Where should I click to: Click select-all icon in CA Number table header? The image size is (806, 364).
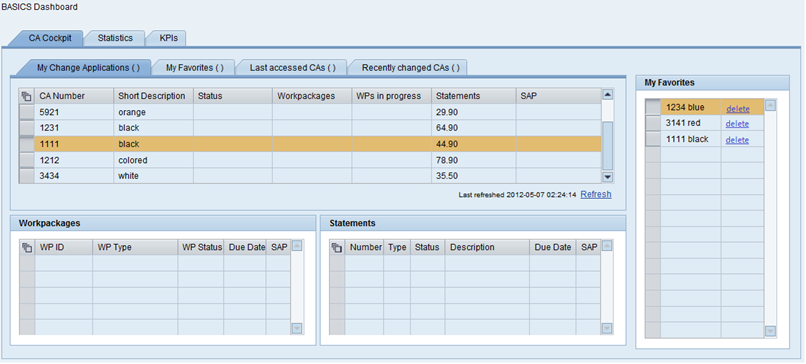tap(27, 96)
